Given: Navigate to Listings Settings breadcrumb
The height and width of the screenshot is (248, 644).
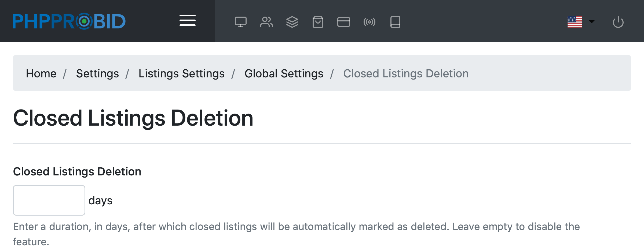Looking at the screenshot, I should (181, 73).
